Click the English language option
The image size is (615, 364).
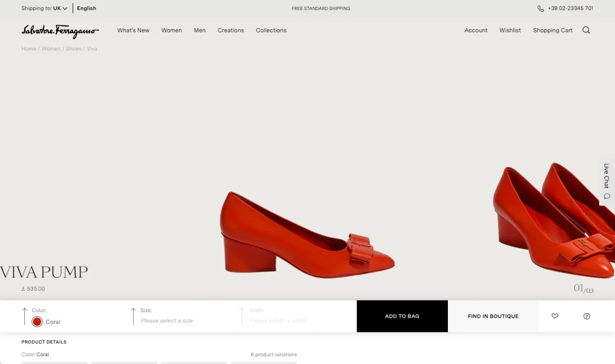coord(86,8)
